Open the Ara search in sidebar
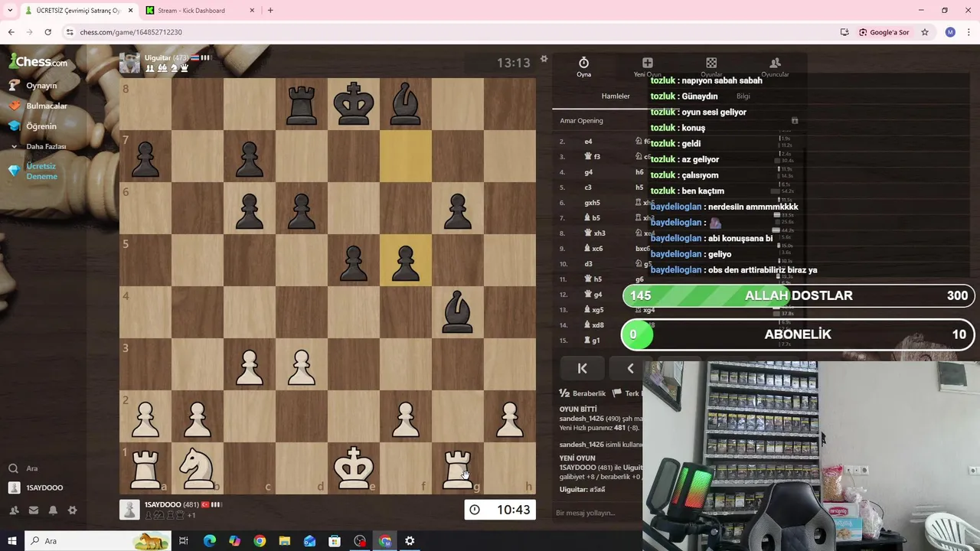Viewport: 980px width, 551px height. pyautogui.click(x=31, y=468)
